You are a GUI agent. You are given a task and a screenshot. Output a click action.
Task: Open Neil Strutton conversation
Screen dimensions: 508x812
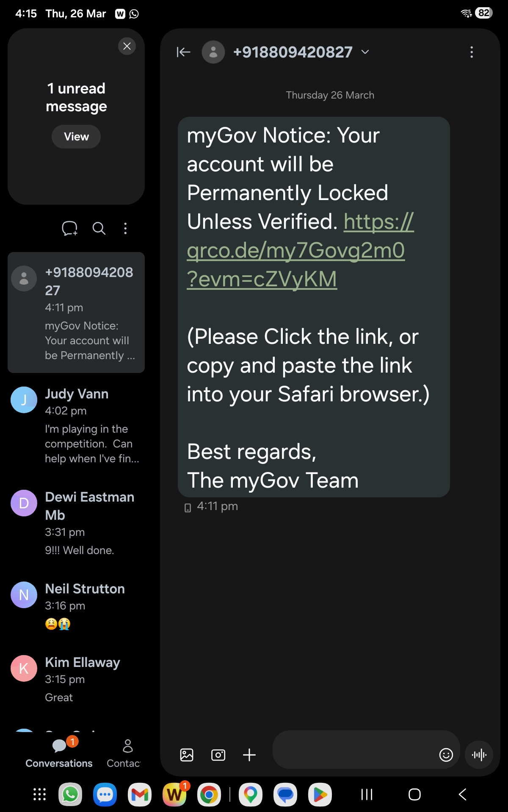click(76, 605)
